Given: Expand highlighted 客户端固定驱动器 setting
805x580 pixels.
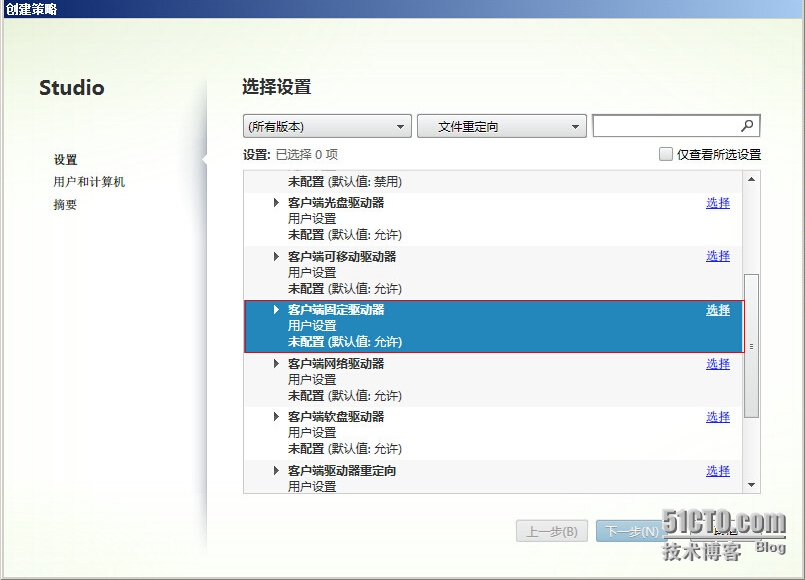Looking at the screenshot, I should tap(276, 310).
